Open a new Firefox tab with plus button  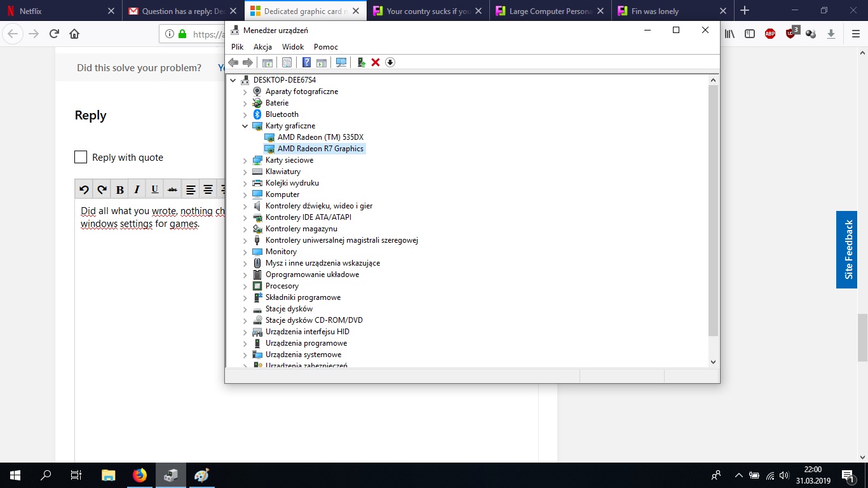745,11
